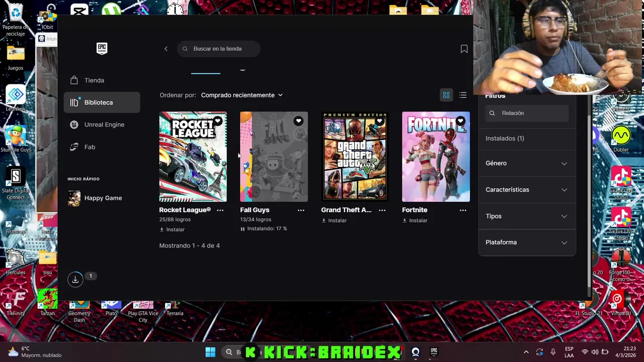The image size is (644, 362).
Task: Open options menu for Rocket League
Action: point(220,210)
